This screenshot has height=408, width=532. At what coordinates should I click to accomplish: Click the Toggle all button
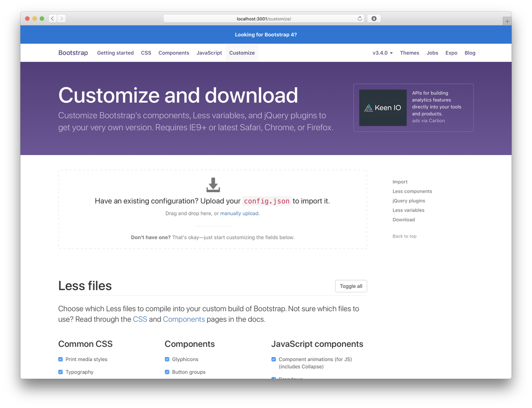(351, 286)
